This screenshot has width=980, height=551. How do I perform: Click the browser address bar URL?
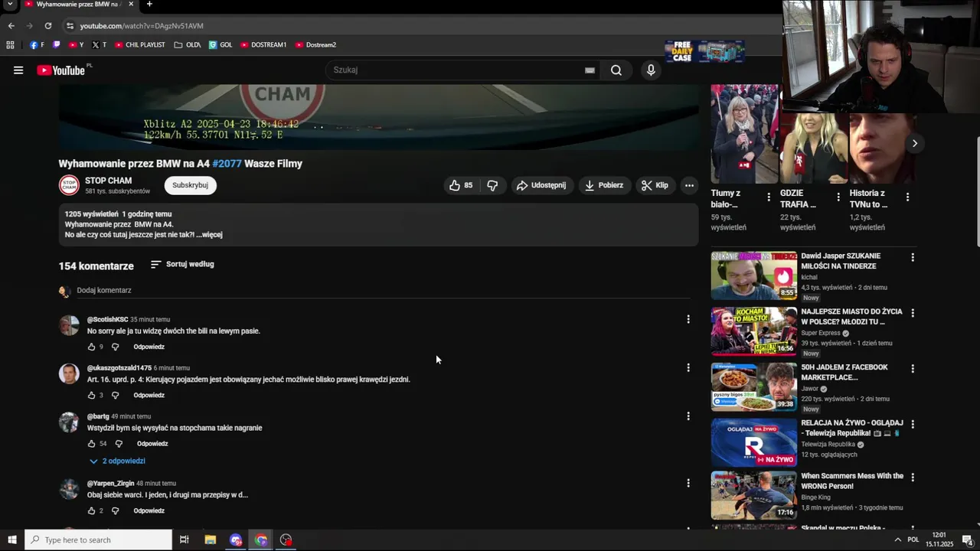[x=142, y=26]
